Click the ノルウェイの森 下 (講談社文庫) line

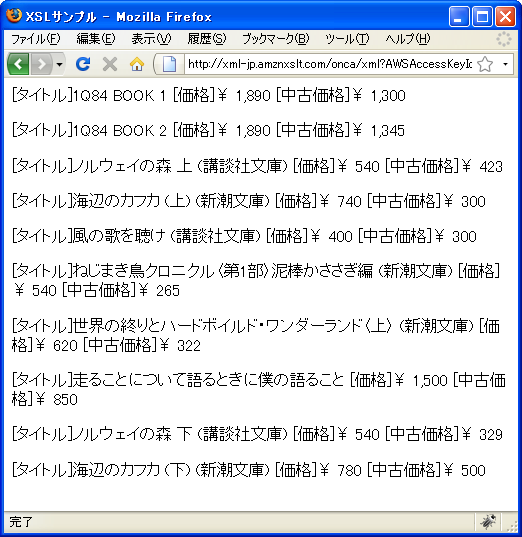[x=257, y=434]
